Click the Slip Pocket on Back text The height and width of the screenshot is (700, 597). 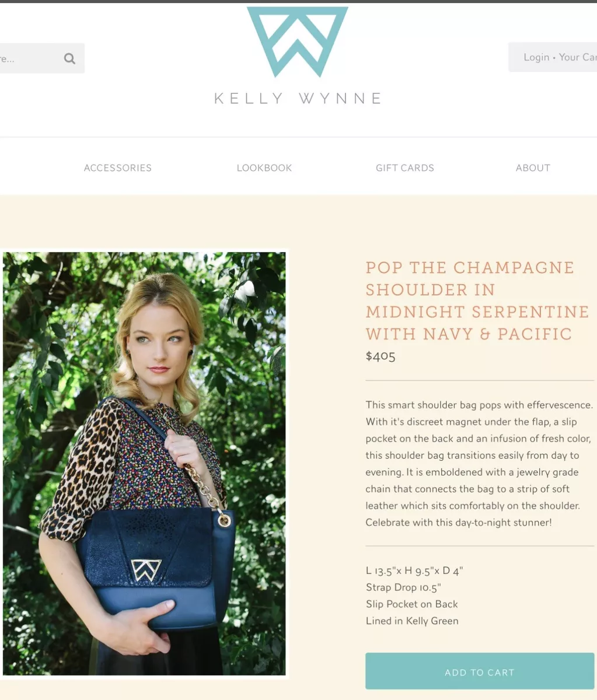click(412, 604)
